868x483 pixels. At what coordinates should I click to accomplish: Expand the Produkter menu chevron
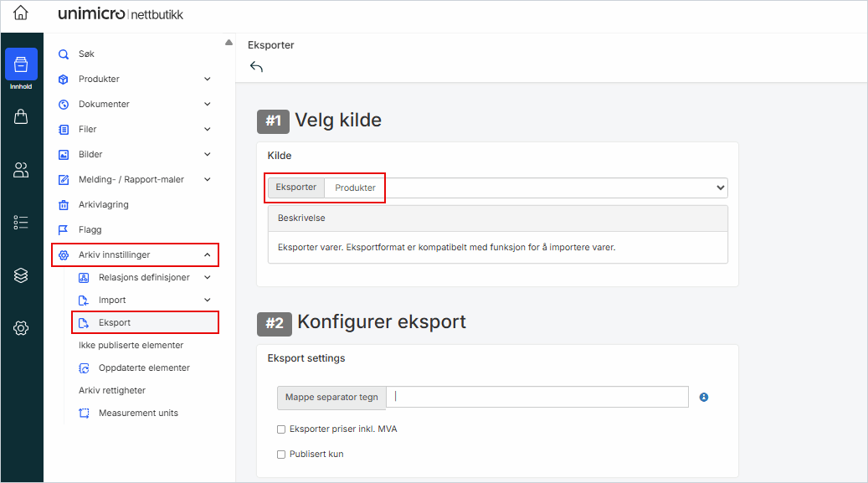(x=207, y=79)
